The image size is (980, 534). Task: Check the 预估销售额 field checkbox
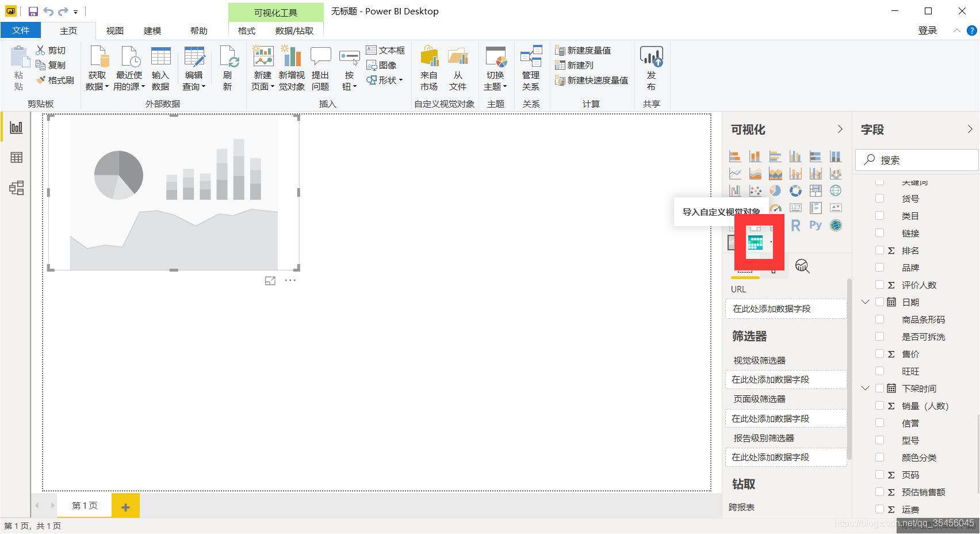(x=879, y=492)
